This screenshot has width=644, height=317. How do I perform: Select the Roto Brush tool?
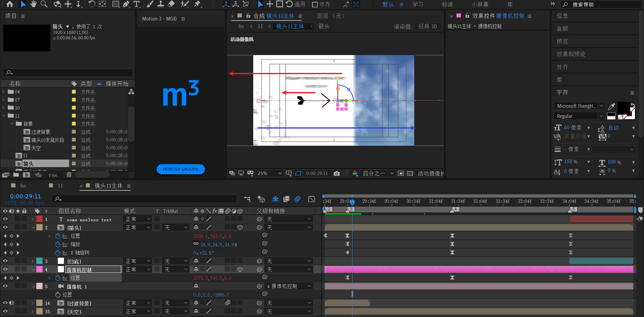[184, 4]
